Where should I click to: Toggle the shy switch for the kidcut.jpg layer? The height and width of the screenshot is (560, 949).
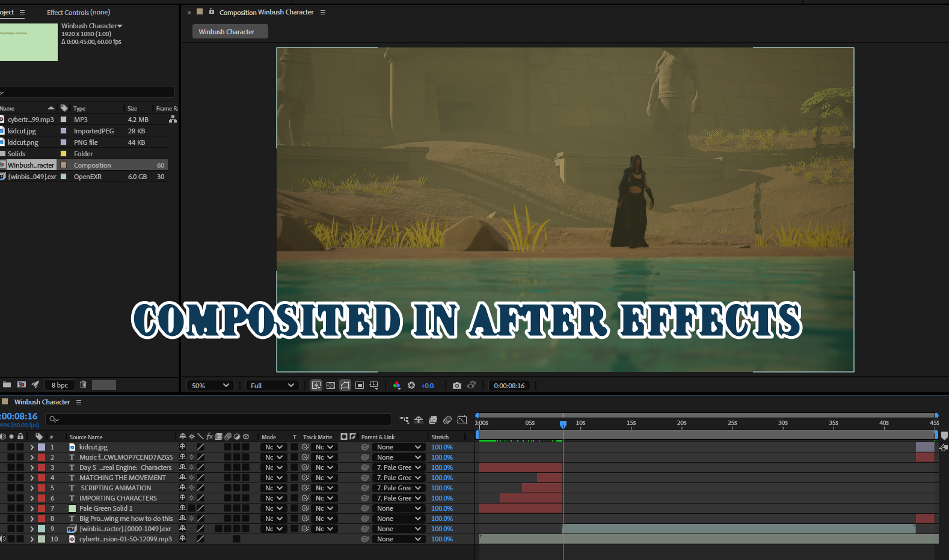pyautogui.click(x=183, y=447)
